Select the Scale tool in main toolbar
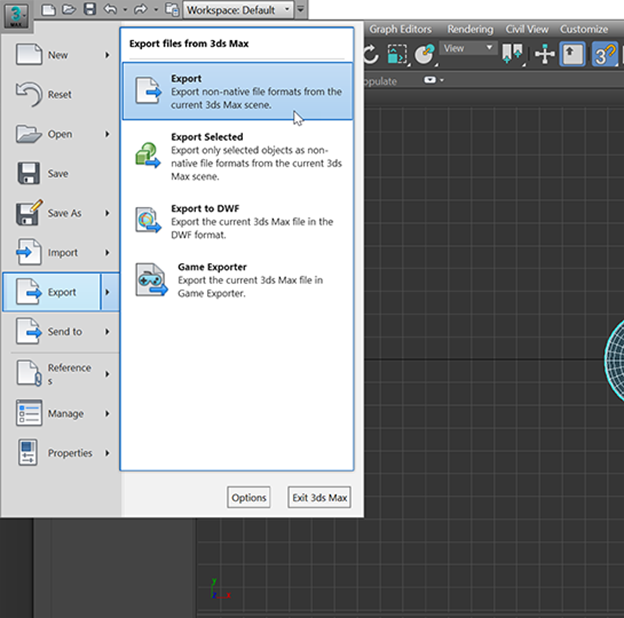This screenshot has width=624, height=618. [397, 54]
